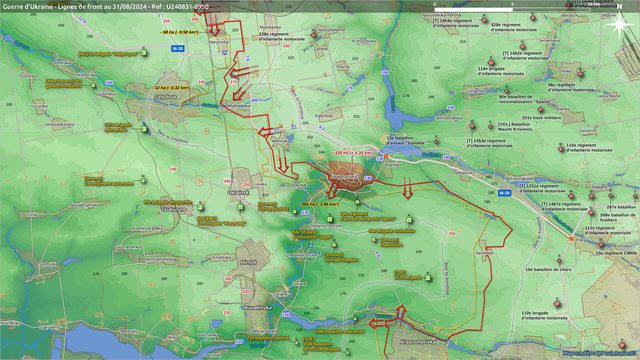Select the 1452e régiment red diamond marker
This screenshot has height=360, width=640.
(x=522, y=46)
